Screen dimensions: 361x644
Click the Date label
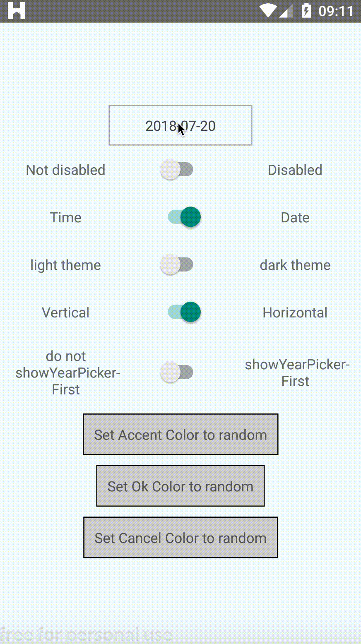click(295, 218)
